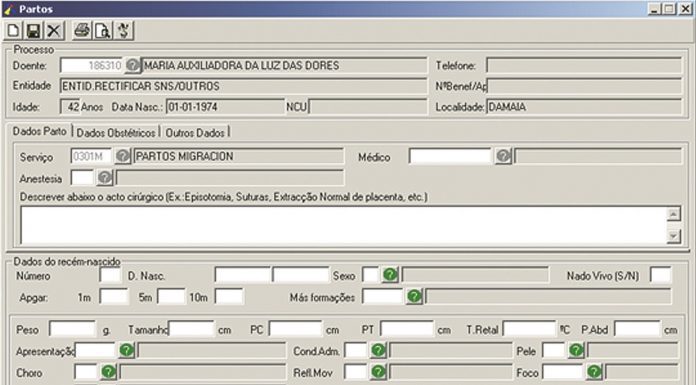The height and width of the screenshot is (385, 696).
Task: Click the Localidade field DAMAIA
Action: [x=584, y=107]
